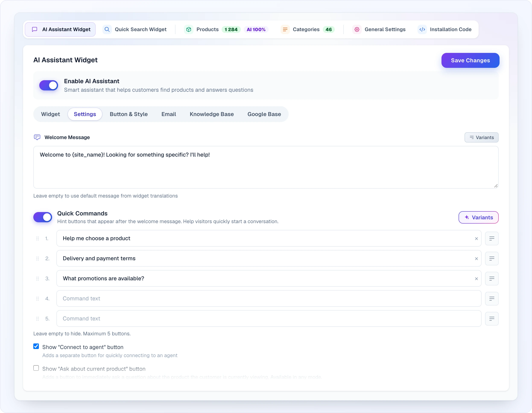The image size is (532, 413).
Task: Toggle the Enable AI Assistant switch
Action: coord(49,85)
